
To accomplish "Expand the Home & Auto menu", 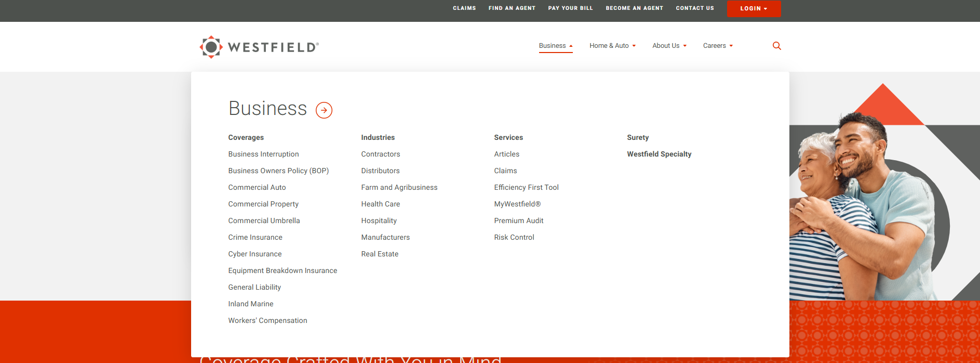I will click(x=612, y=46).
